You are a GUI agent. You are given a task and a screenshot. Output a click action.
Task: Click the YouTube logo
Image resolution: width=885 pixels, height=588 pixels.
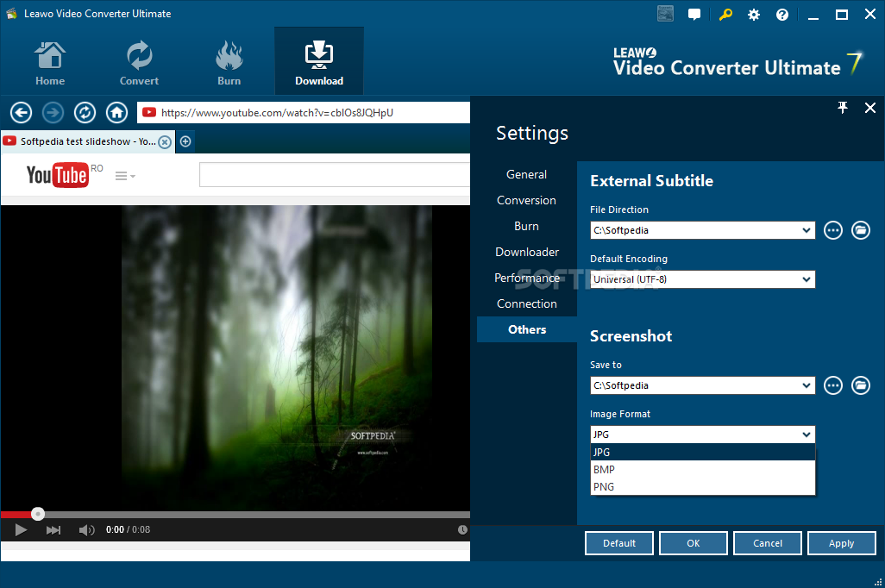[x=57, y=174]
